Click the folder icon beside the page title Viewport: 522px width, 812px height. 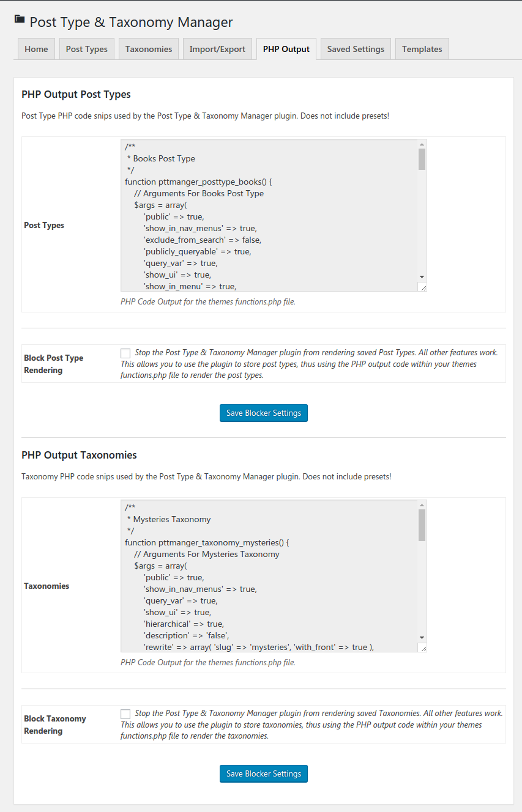click(20, 20)
